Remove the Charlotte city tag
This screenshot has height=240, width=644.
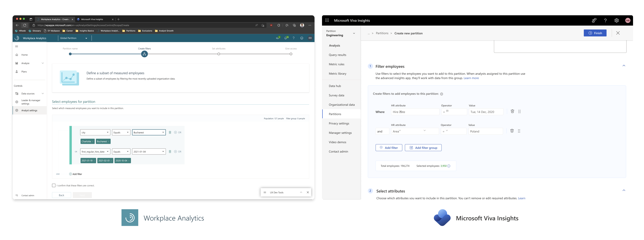point(93,141)
